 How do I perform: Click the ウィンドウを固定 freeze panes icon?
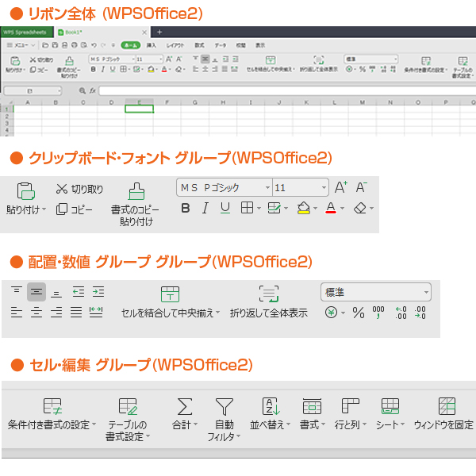pos(447,406)
